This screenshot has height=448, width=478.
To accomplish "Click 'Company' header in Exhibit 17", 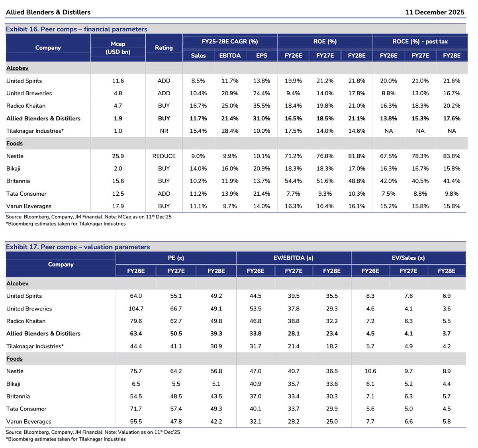I will pyautogui.click(x=61, y=264).
